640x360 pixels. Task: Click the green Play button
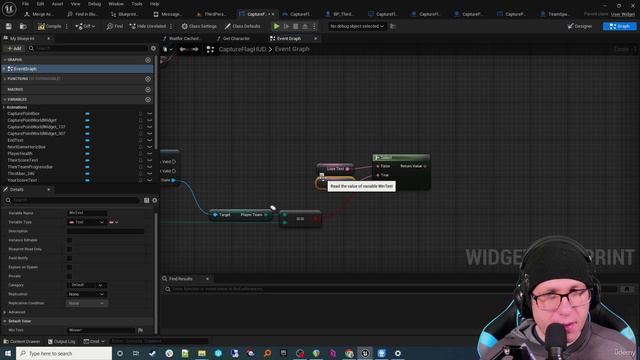(276, 26)
